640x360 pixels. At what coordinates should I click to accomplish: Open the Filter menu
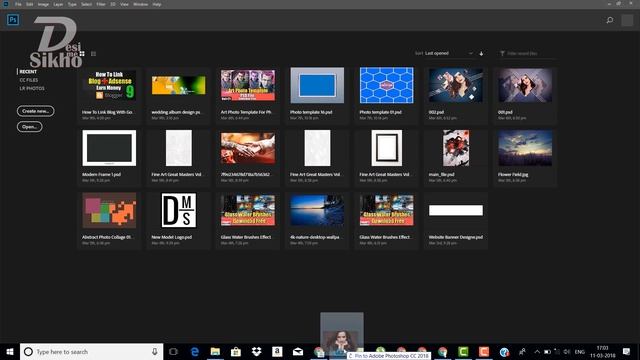click(x=101, y=4)
